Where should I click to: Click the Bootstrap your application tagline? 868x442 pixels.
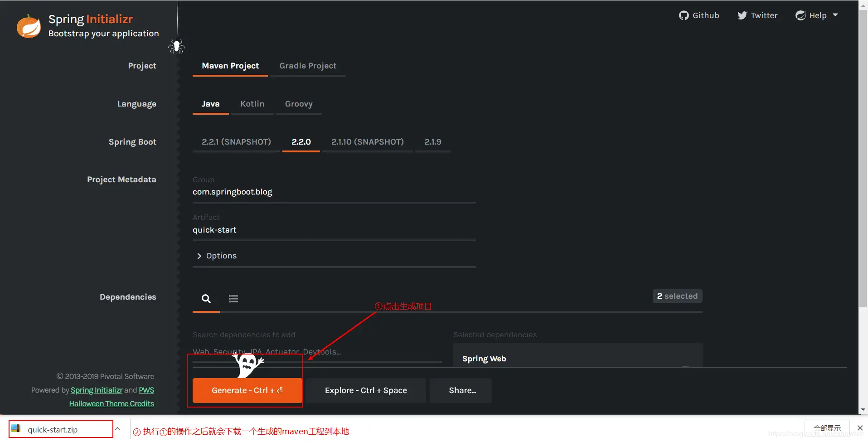(103, 34)
